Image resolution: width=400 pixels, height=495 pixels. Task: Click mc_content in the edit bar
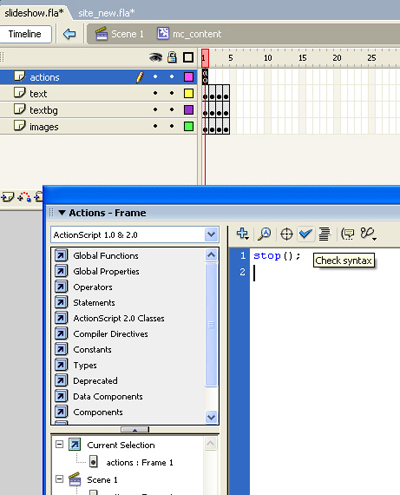(197, 34)
